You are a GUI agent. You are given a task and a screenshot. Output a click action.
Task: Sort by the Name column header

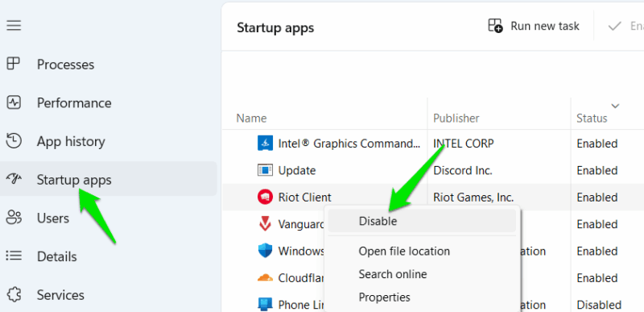coord(251,119)
